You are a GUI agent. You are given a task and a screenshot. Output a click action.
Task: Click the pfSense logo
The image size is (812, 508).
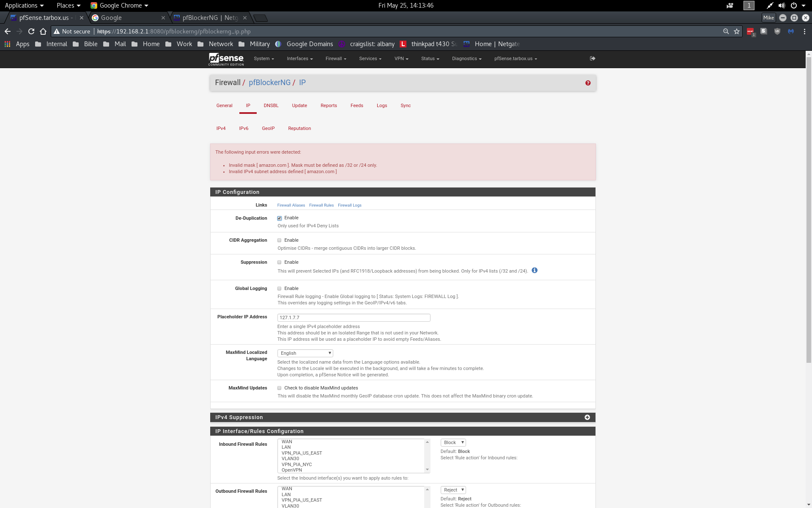[226, 59]
